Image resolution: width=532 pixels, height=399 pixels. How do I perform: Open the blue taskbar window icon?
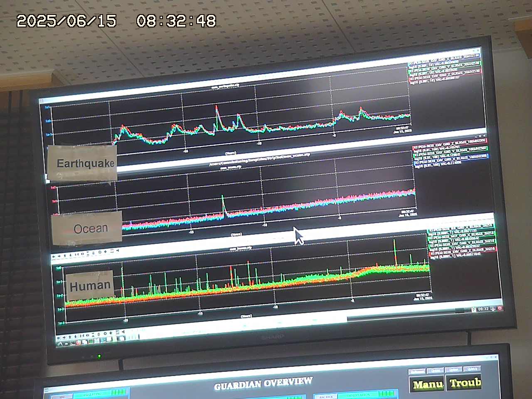click(103, 340)
